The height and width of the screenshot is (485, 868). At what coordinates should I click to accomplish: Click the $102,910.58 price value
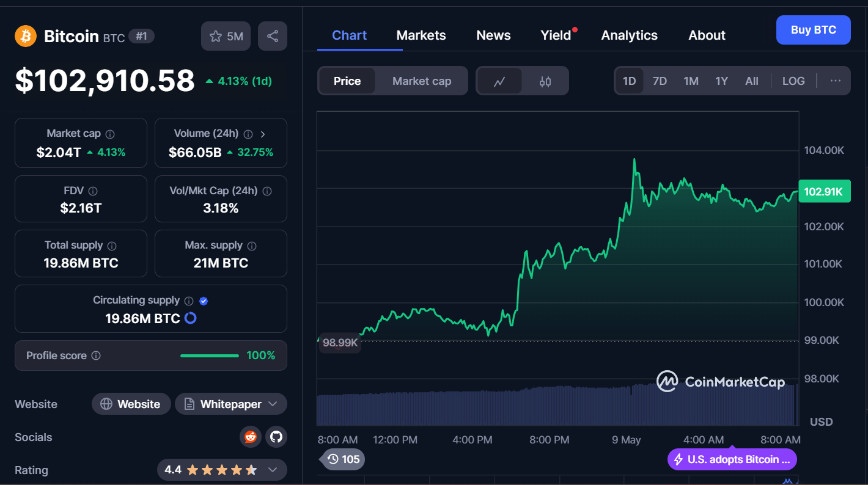tap(105, 81)
